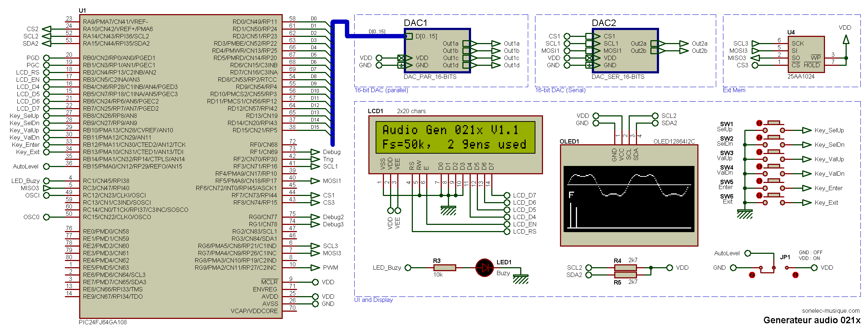
Task: Select the 'MCLR' pin name on U1
Action: (x=269, y=282)
